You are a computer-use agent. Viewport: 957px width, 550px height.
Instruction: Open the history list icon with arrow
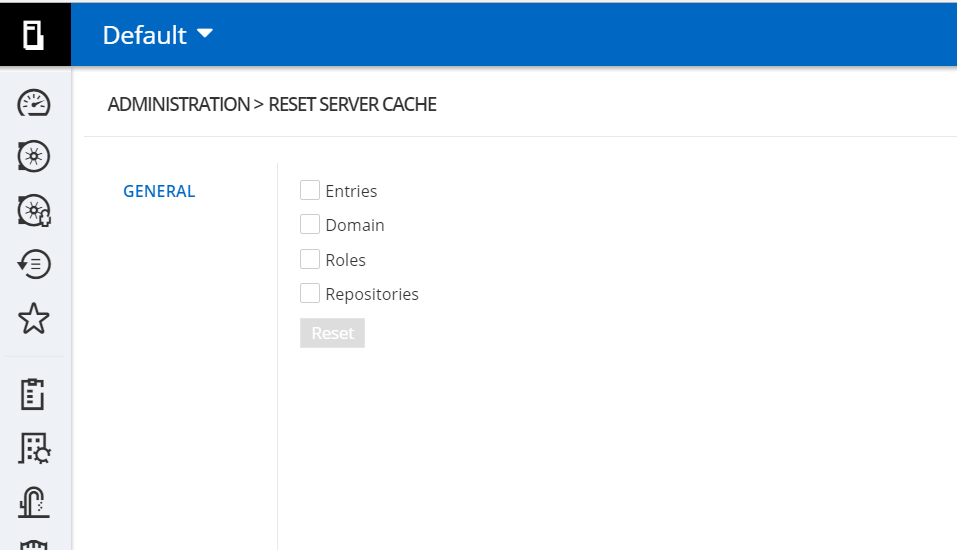tap(35, 264)
